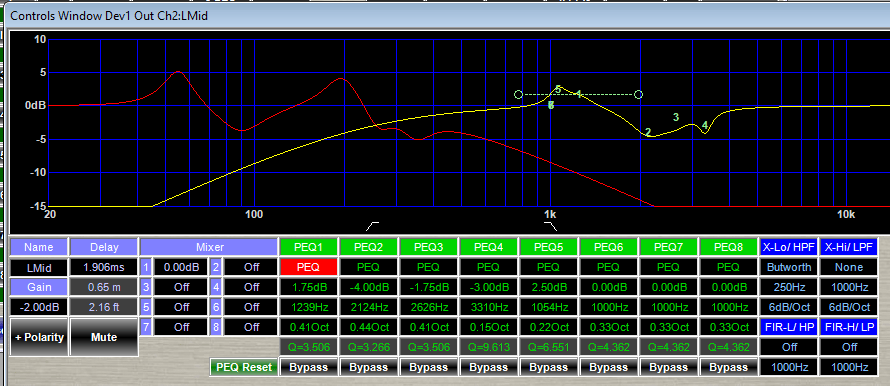Screen dimensions: 890x386
Task: Select the PEQ5 header tab
Action: pos(548,247)
